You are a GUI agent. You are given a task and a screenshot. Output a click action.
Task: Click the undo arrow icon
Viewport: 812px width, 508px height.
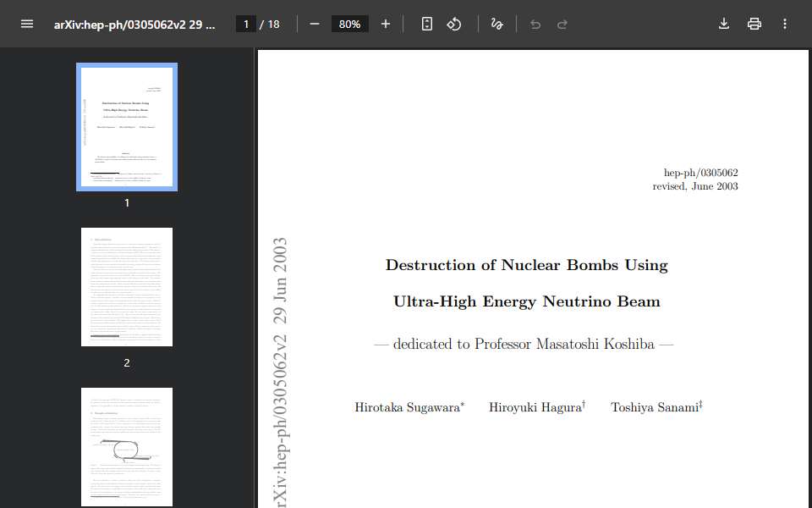pyautogui.click(x=535, y=25)
